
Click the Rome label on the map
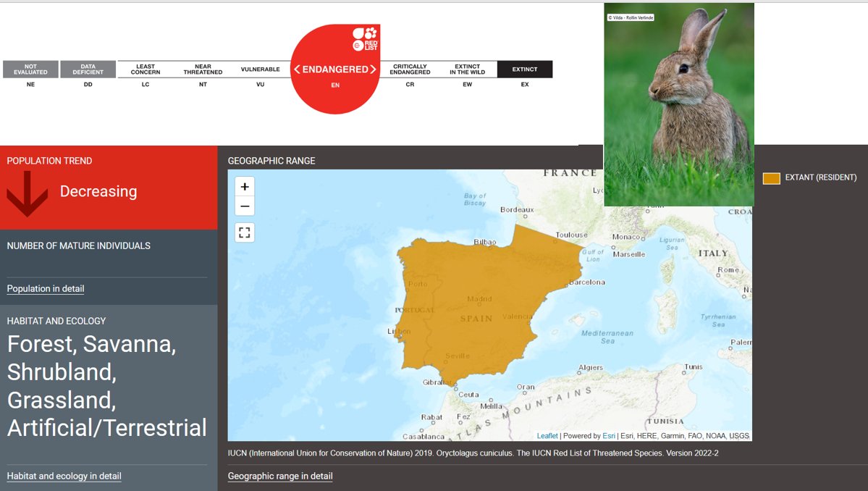tap(728, 269)
